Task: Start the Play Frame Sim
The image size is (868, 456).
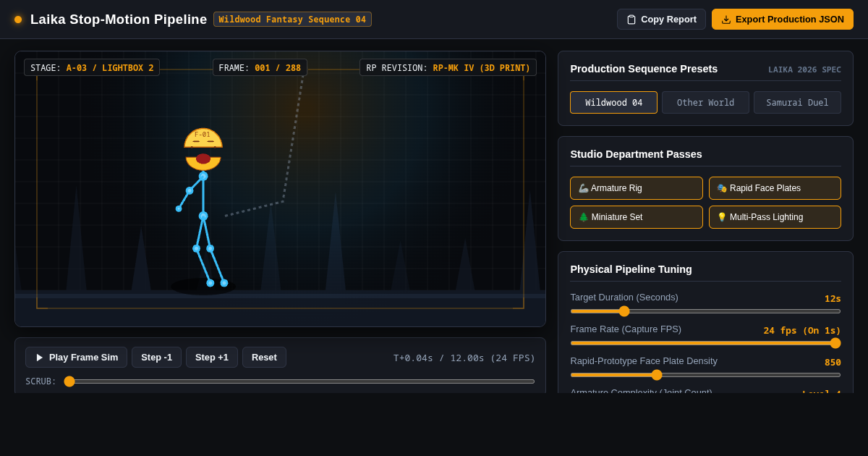Action: tap(76, 358)
